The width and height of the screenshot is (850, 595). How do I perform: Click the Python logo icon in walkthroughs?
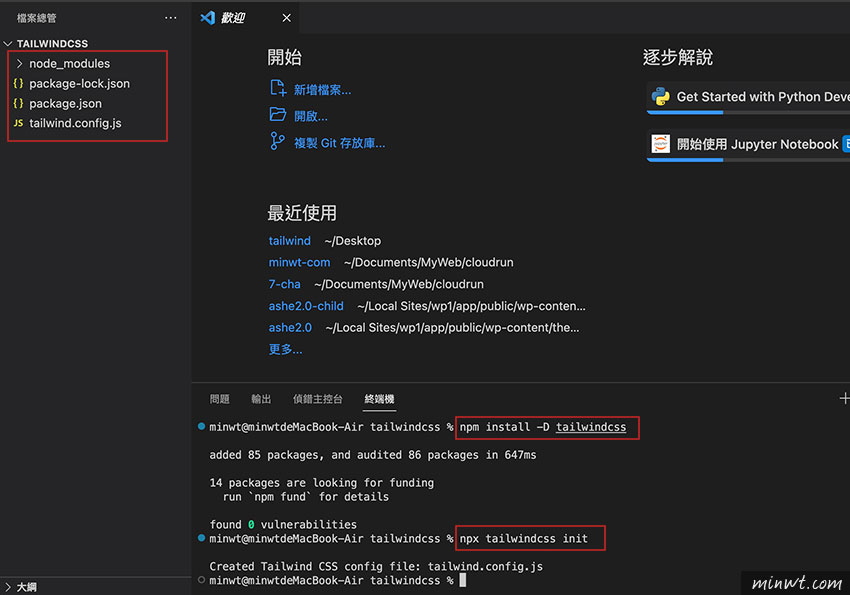(660, 96)
